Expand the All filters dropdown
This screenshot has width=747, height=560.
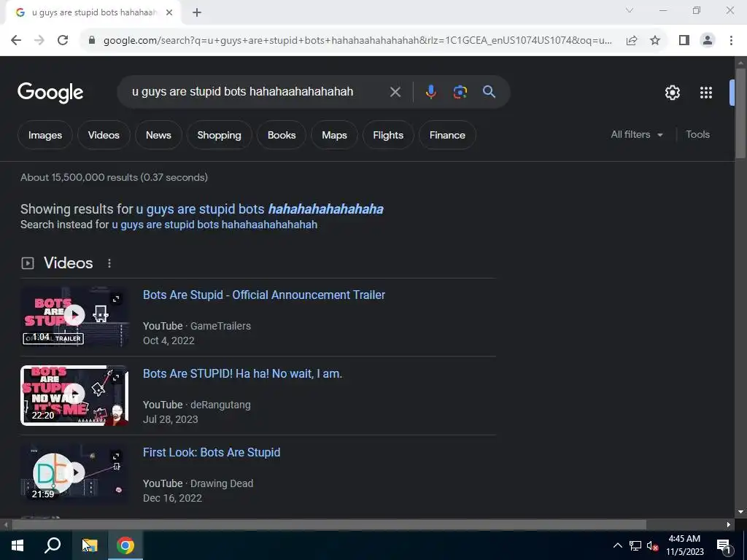[637, 135]
